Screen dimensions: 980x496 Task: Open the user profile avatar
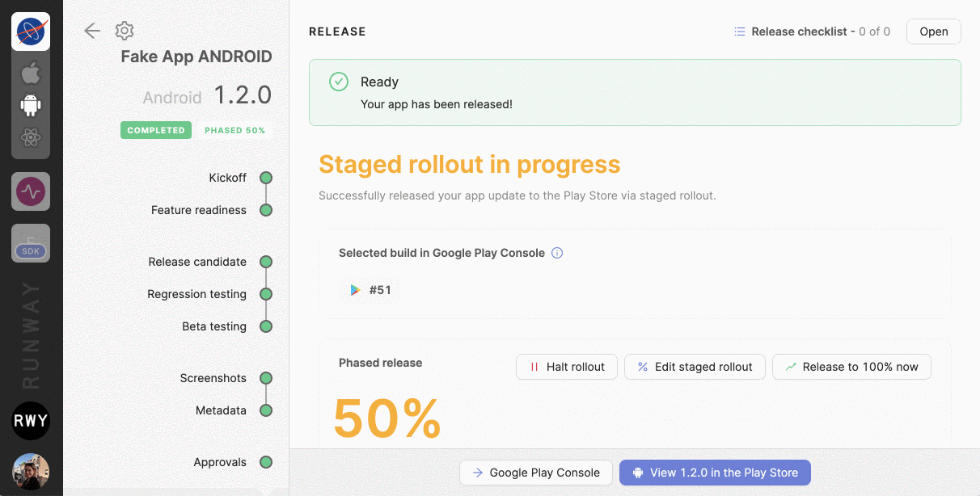pyautogui.click(x=31, y=472)
